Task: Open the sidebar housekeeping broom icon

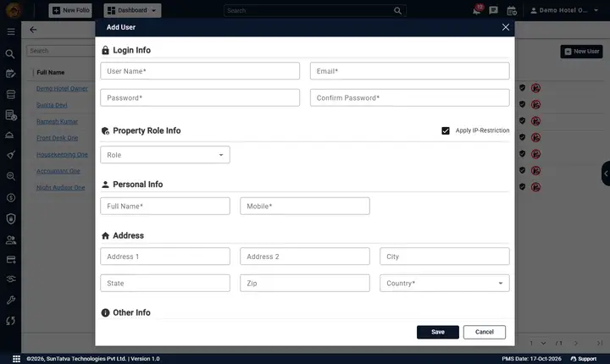Action: pyautogui.click(x=11, y=155)
